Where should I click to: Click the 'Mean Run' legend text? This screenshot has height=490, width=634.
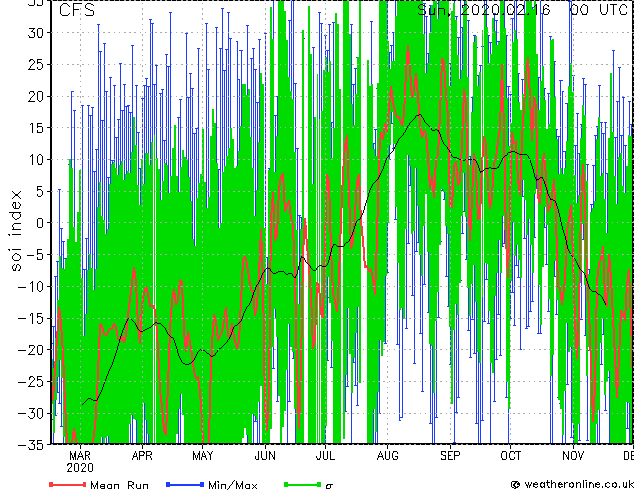coord(119,485)
